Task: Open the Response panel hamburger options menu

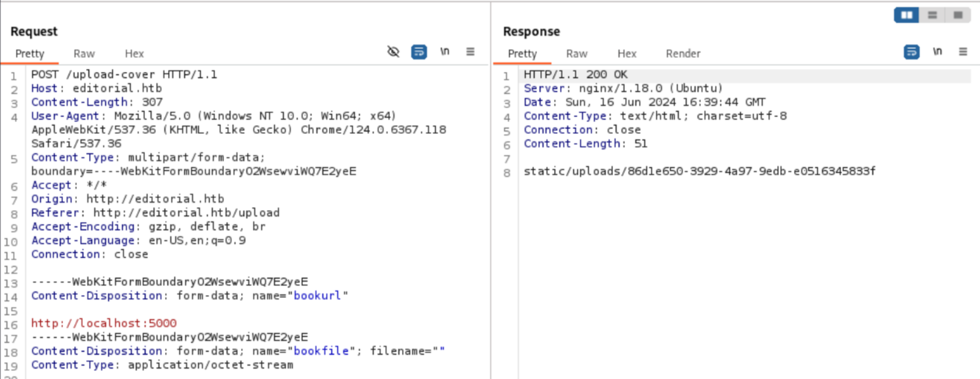Action: click(x=962, y=51)
